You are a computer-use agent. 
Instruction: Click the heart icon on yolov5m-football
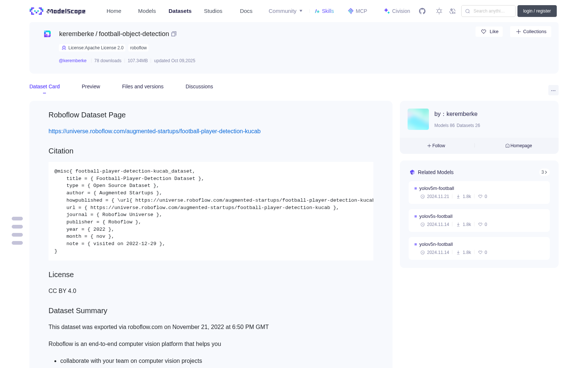point(480,197)
